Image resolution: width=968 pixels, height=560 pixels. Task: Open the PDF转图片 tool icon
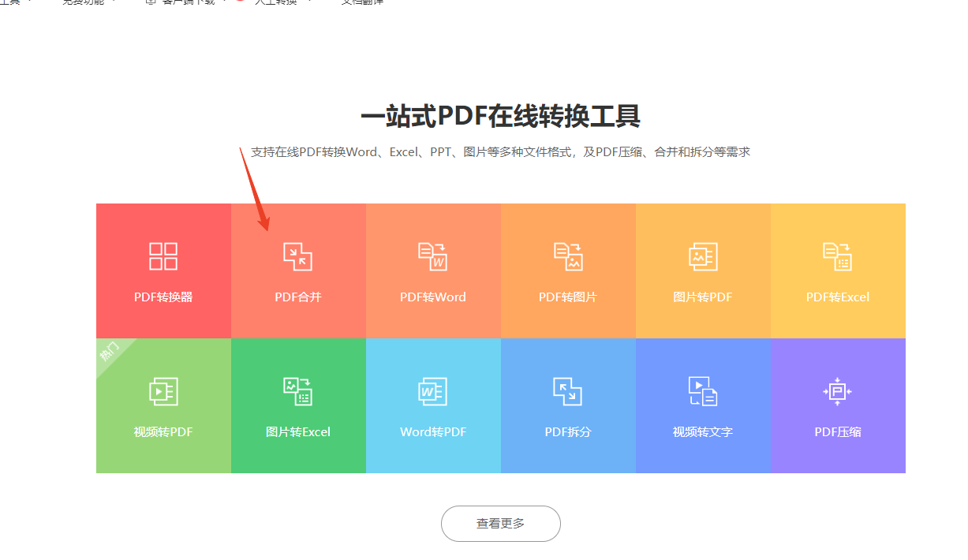tap(568, 256)
